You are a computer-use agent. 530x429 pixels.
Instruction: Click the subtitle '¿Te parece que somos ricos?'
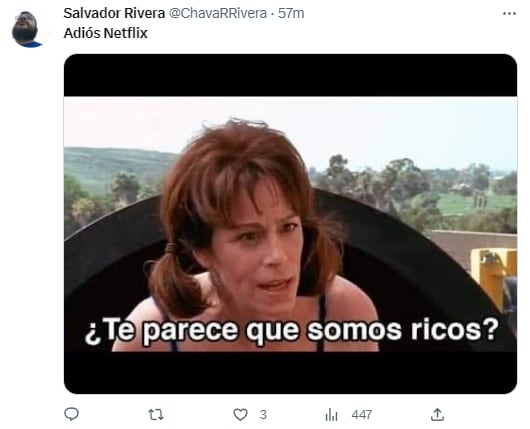[x=291, y=331]
